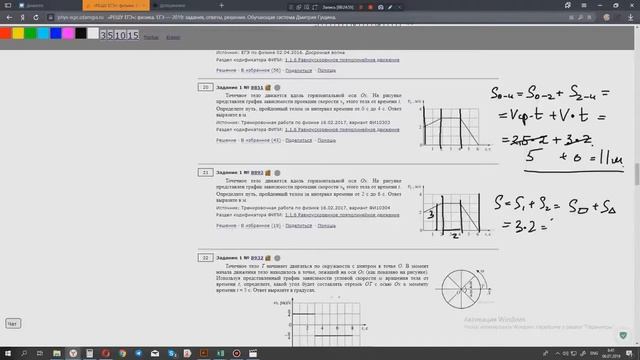Set pen thickness to 5
This screenshot has height=360, width=640.
(110, 35)
